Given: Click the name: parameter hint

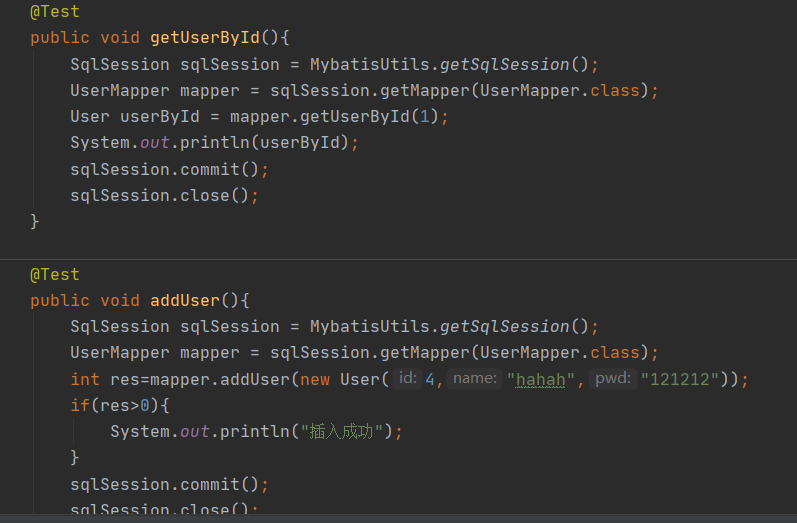Looking at the screenshot, I should click(475, 378).
